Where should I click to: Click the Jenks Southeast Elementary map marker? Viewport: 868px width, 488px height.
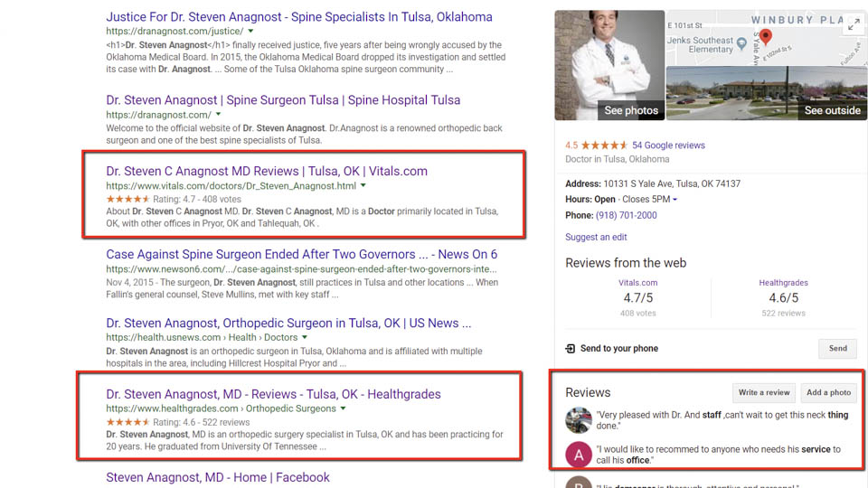click(x=741, y=43)
